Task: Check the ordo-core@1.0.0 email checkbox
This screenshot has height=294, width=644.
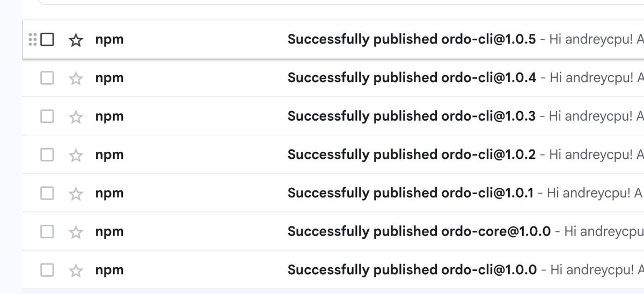Action: click(47, 231)
